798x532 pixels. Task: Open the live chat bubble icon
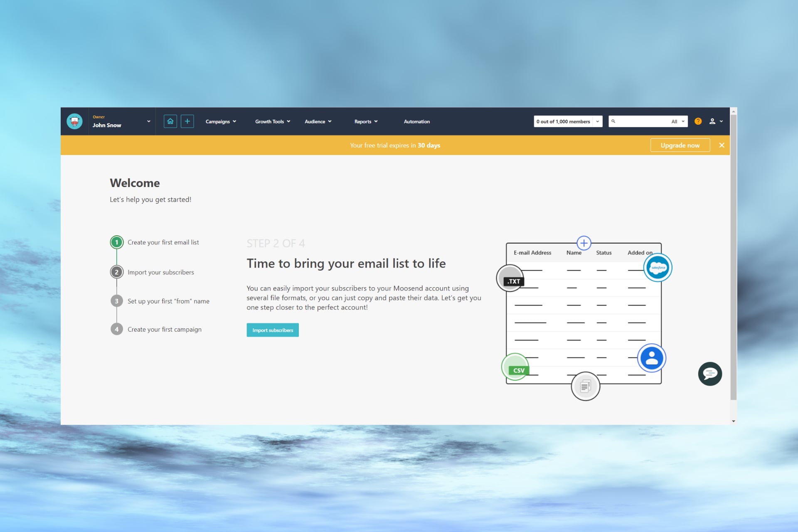(709, 374)
